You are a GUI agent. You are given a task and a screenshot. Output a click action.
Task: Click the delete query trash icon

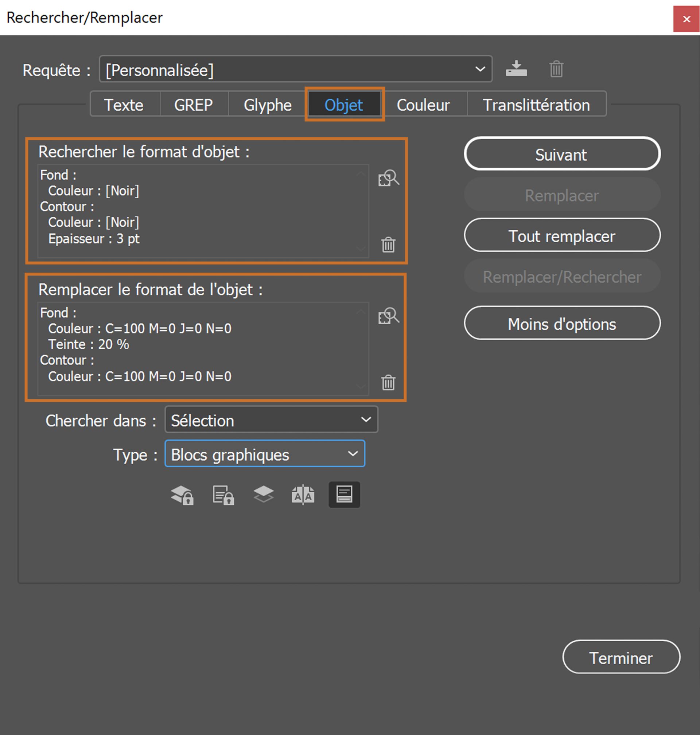click(556, 69)
